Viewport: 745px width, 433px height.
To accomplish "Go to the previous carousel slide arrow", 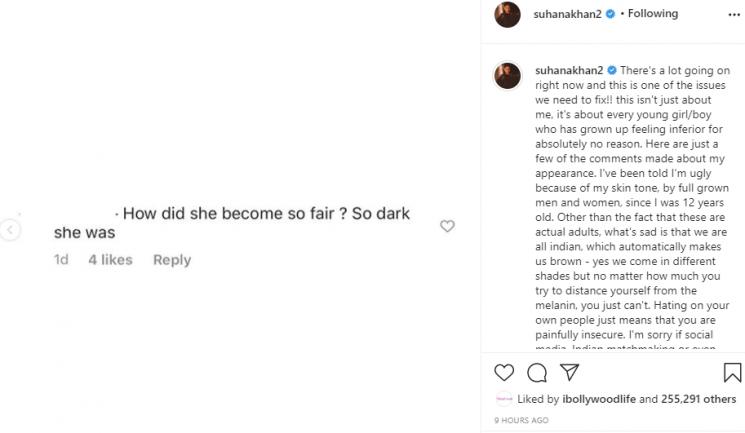I will coord(10,230).
